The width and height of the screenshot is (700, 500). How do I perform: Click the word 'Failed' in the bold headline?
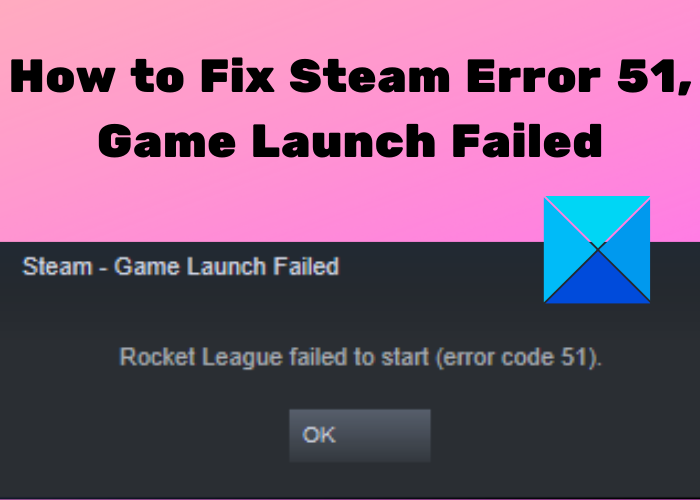[x=527, y=141]
